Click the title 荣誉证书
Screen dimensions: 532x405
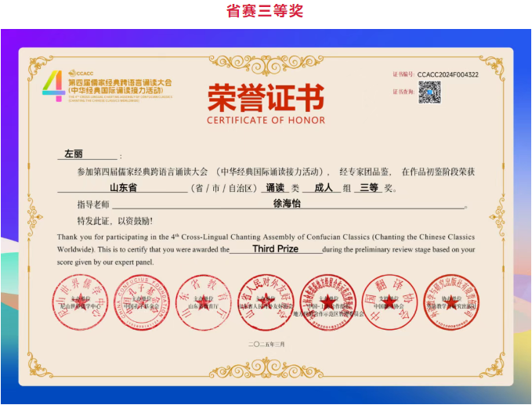tap(266, 98)
